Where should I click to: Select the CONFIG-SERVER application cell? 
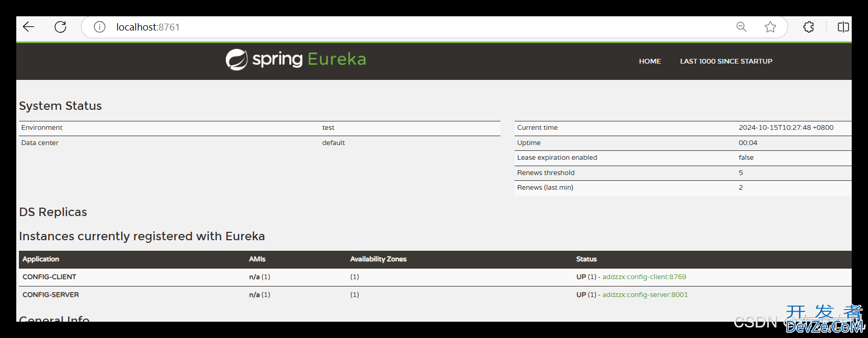(50, 295)
